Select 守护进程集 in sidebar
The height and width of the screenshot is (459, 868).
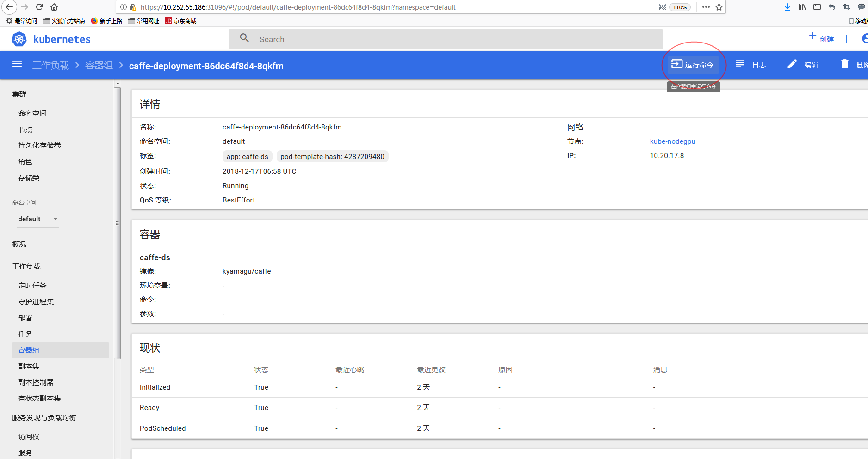pos(36,301)
